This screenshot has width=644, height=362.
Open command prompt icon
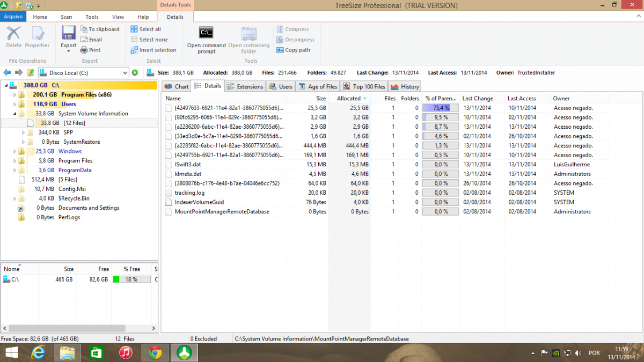[x=207, y=33]
